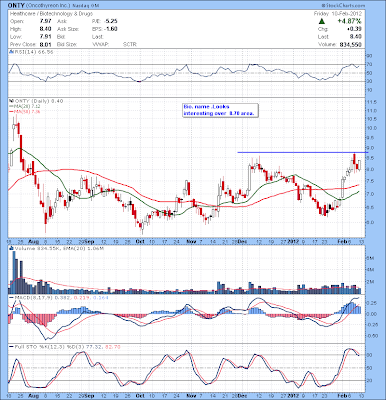Screen dimensions: 386x400
Task: Click the green MA(20) legend entry
Action: pos(24,106)
